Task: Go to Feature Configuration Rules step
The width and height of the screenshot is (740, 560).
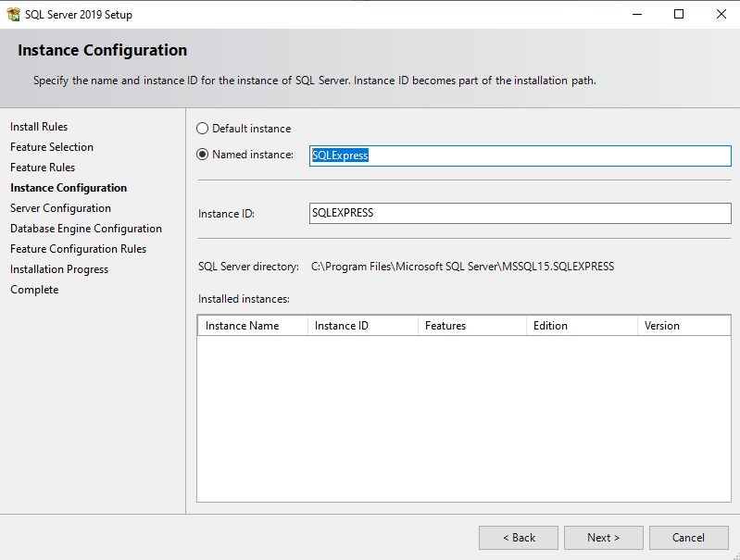Action: (x=79, y=249)
